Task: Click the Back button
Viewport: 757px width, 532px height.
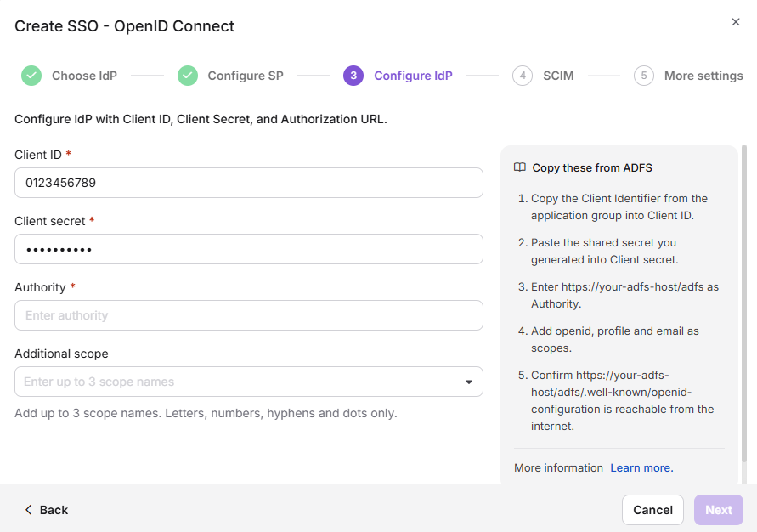Action: 47,510
